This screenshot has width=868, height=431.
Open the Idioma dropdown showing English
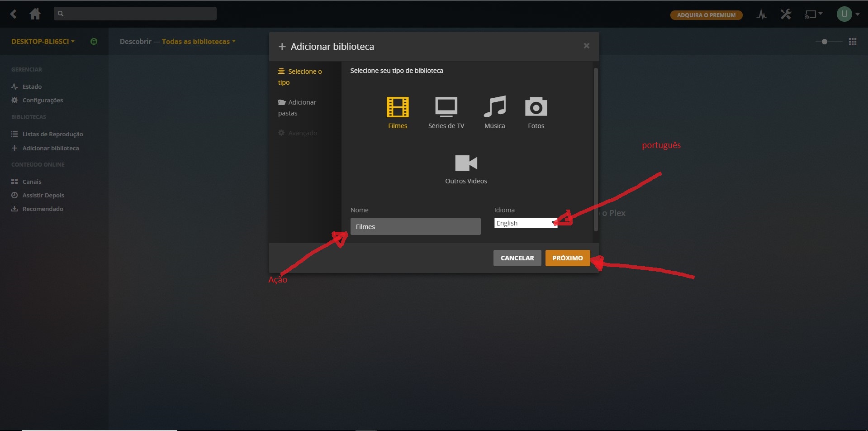coord(526,223)
